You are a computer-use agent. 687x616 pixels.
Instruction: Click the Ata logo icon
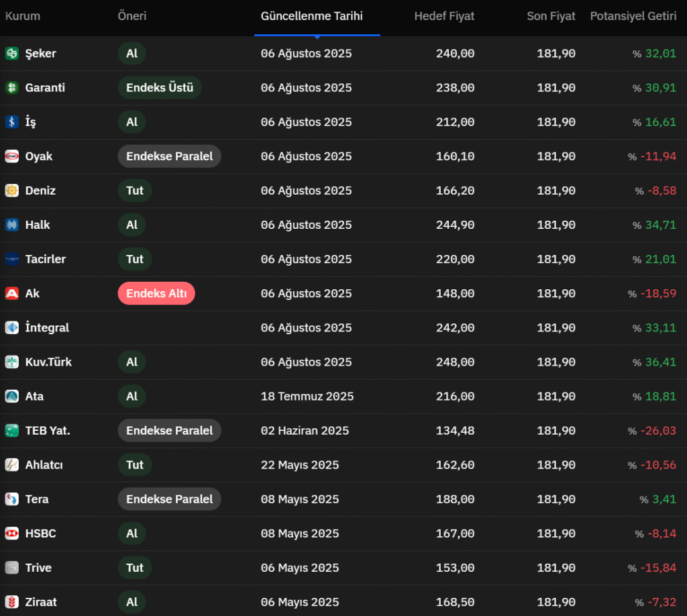(12, 396)
